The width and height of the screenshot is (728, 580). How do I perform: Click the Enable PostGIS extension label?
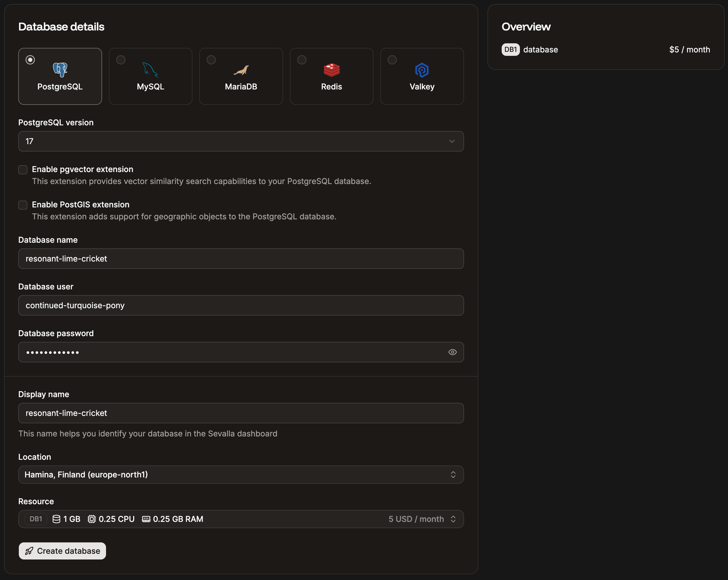click(x=81, y=205)
